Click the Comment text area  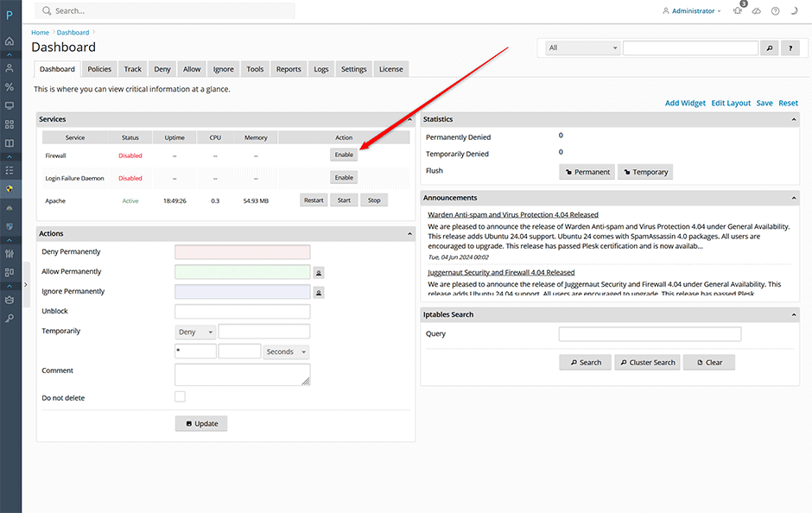(243, 375)
